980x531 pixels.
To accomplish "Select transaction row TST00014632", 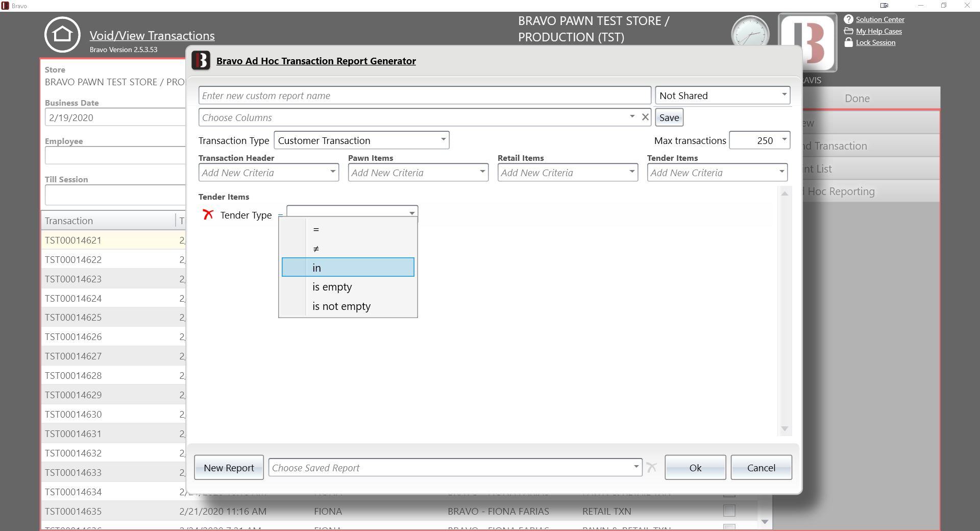I will 113,453.
